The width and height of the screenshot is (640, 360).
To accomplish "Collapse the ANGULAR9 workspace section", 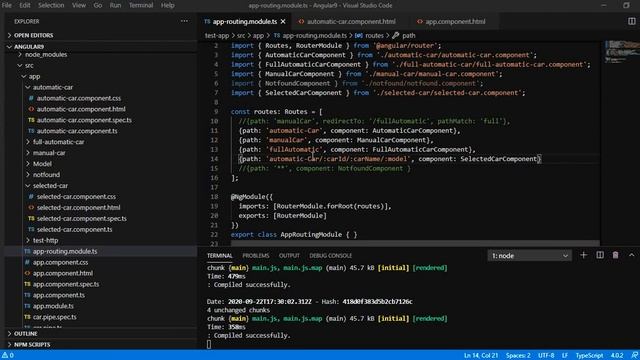I will pyautogui.click(x=29, y=47).
